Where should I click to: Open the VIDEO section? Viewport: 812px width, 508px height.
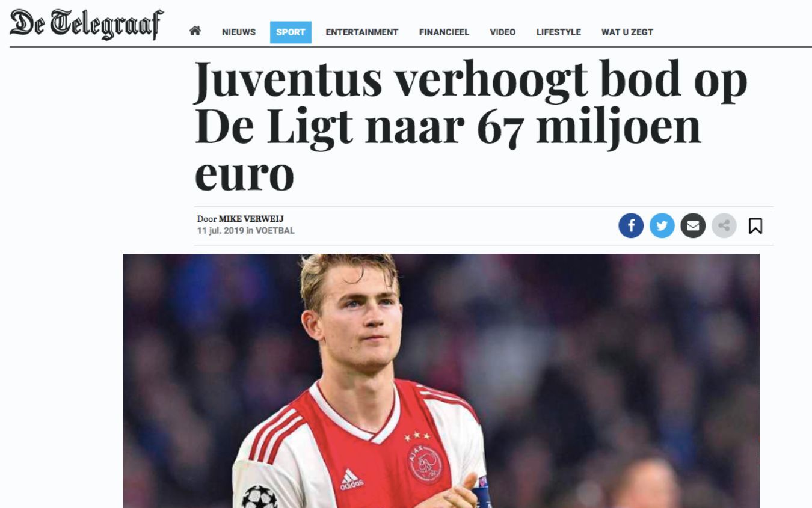pos(503,32)
